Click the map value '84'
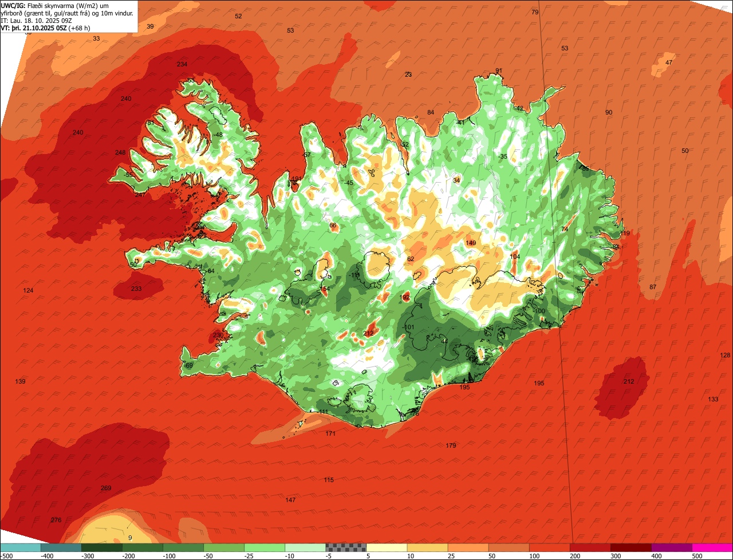This screenshot has height=560, width=733. (x=431, y=112)
